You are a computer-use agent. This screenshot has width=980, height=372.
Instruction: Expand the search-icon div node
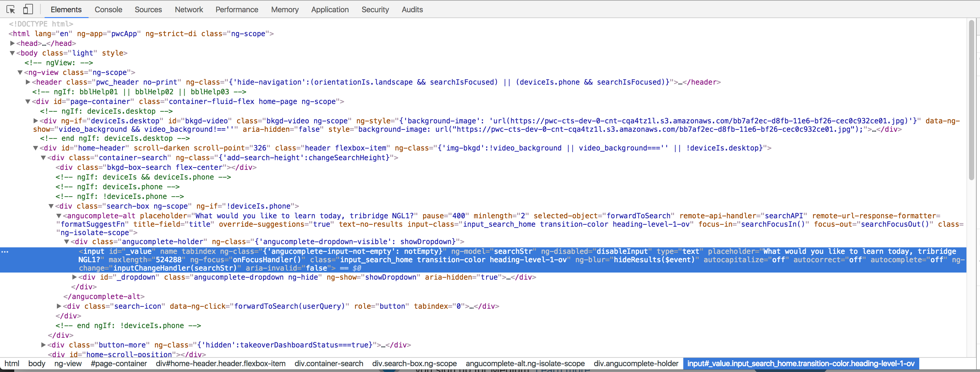(x=59, y=306)
